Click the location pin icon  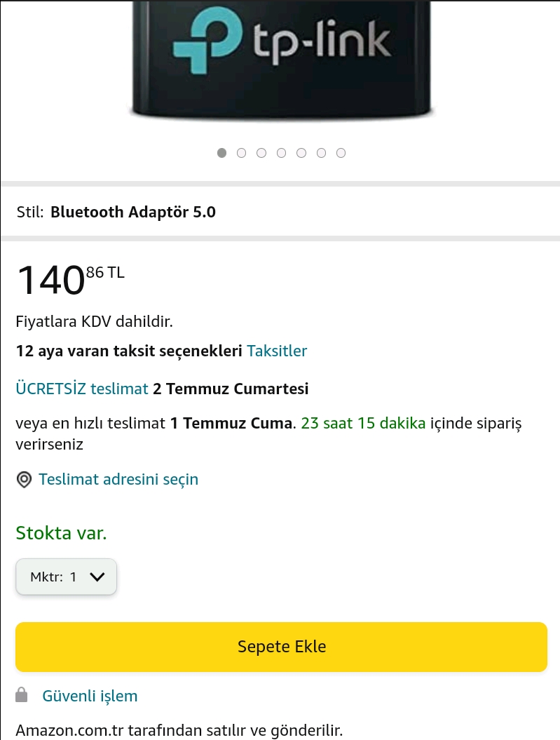[x=25, y=480]
